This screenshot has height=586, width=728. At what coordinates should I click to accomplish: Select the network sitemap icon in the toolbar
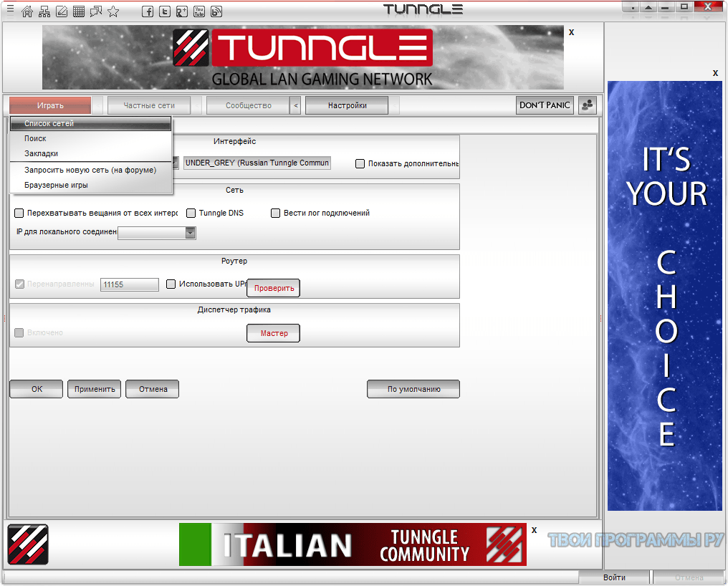point(44,11)
